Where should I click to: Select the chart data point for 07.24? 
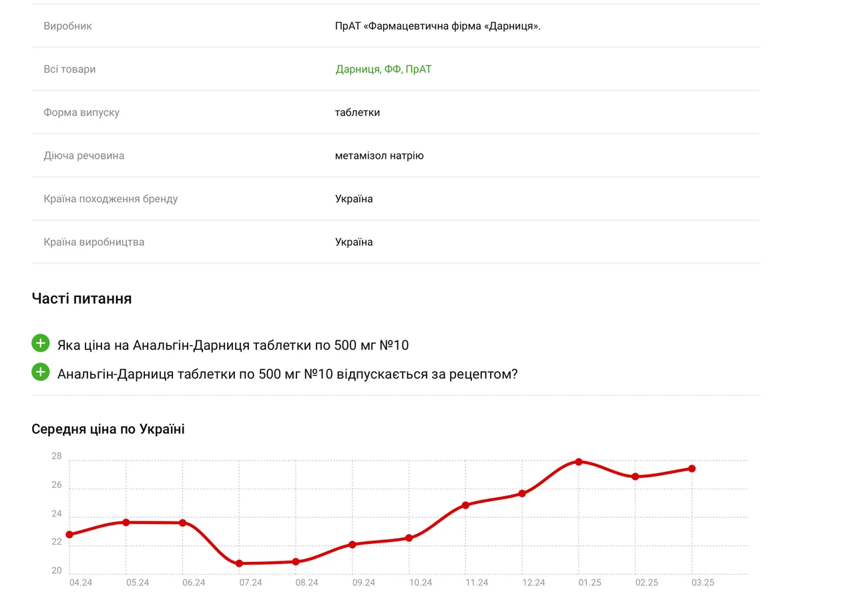pos(239,564)
